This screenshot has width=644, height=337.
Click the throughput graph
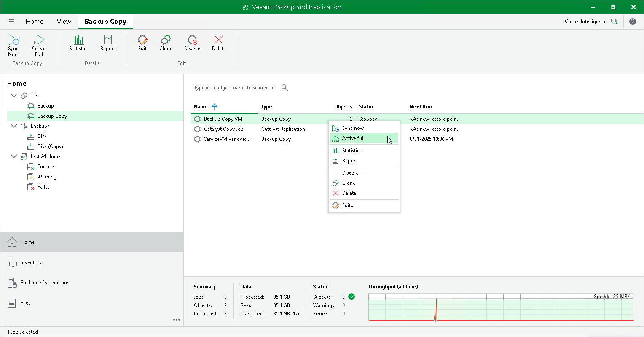(x=501, y=307)
